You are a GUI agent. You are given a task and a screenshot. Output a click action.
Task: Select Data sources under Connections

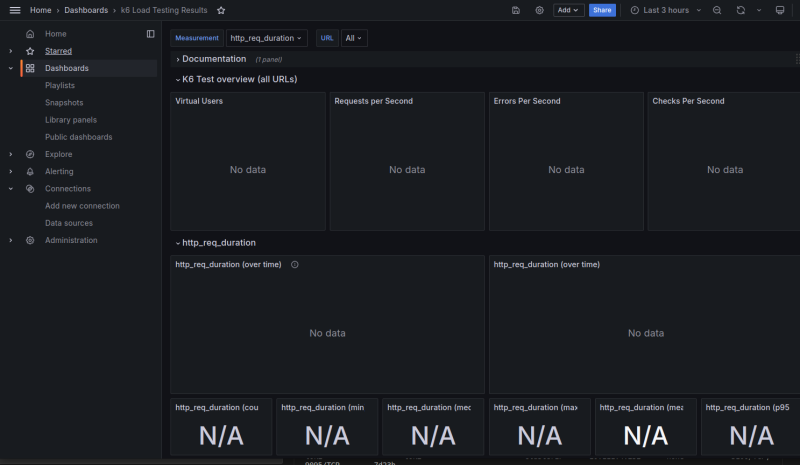[69, 223]
